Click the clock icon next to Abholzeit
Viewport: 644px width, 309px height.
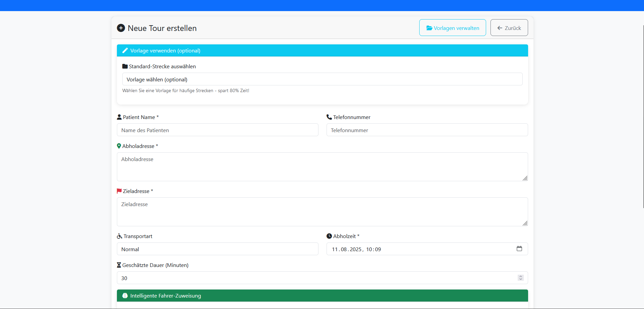(330, 236)
